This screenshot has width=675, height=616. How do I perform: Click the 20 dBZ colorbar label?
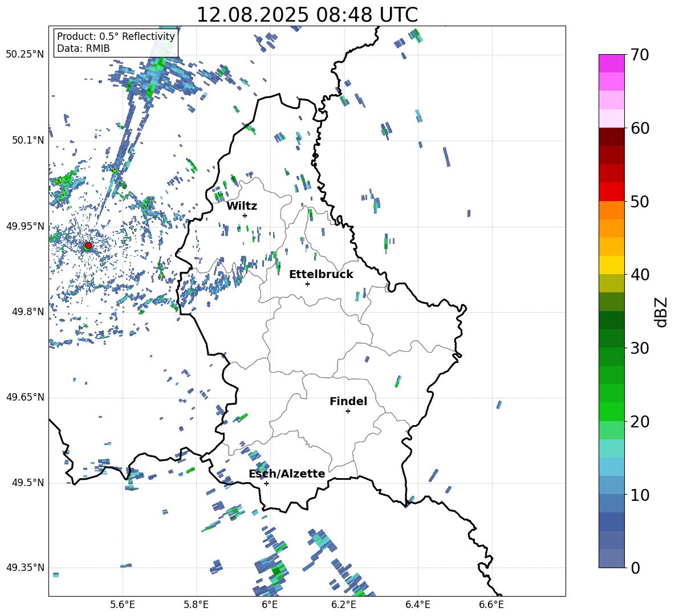pos(640,422)
